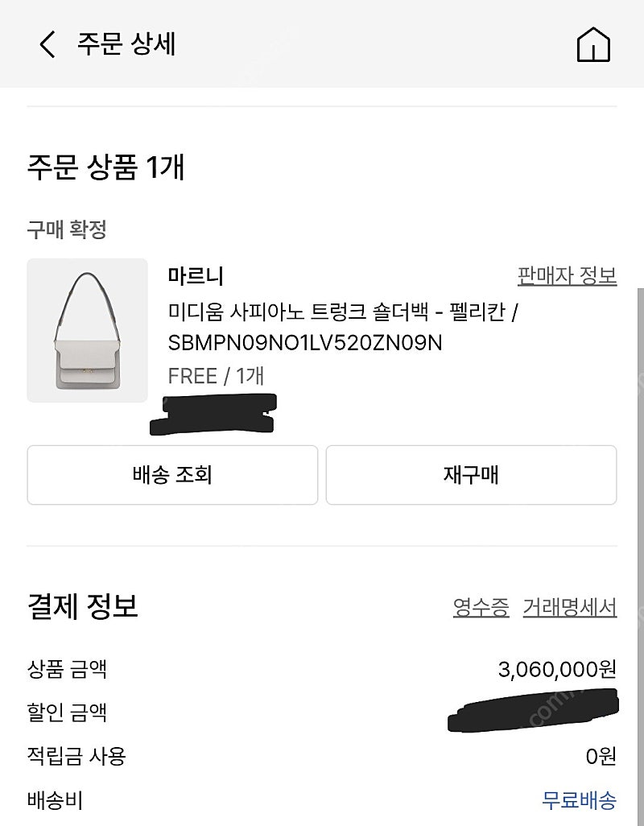Open the 거래명세서 statement link
The height and width of the screenshot is (826, 644).
click(x=570, y=607)
